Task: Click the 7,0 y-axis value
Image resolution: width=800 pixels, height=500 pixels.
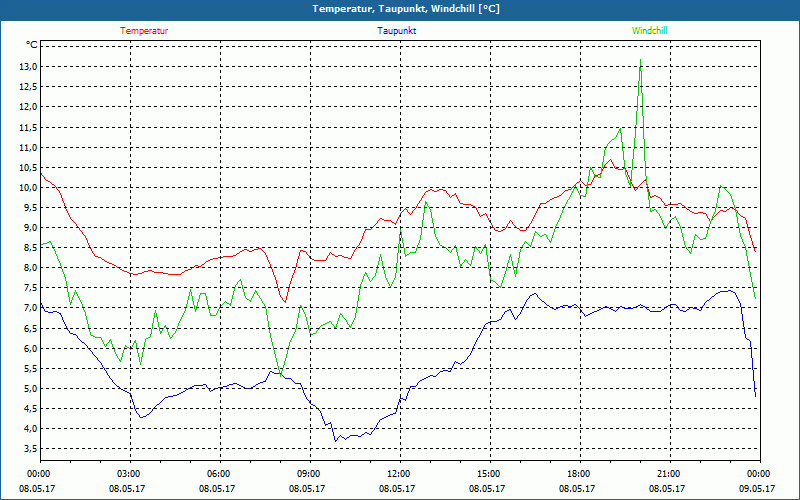Action: click(x=30, y=308)
